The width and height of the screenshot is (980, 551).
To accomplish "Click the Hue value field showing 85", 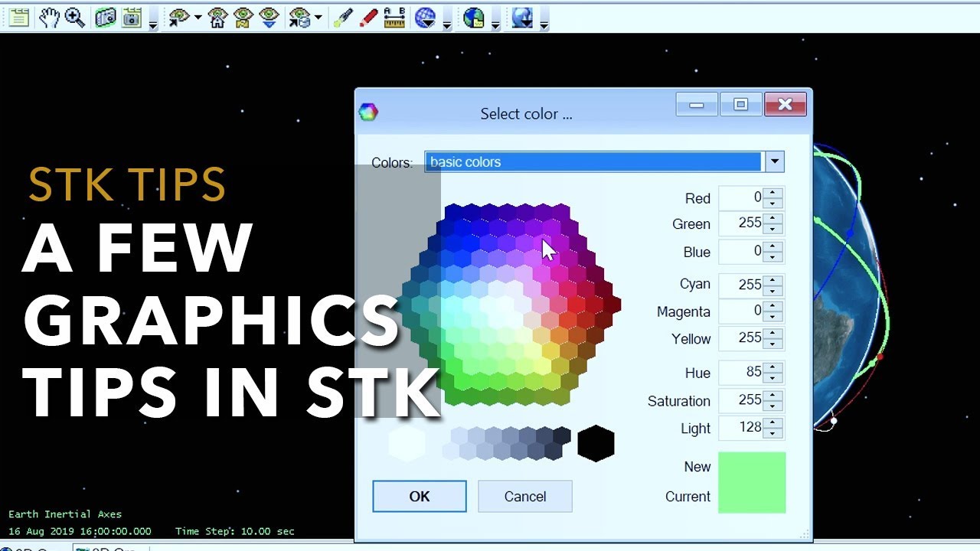I will point(741,372).
